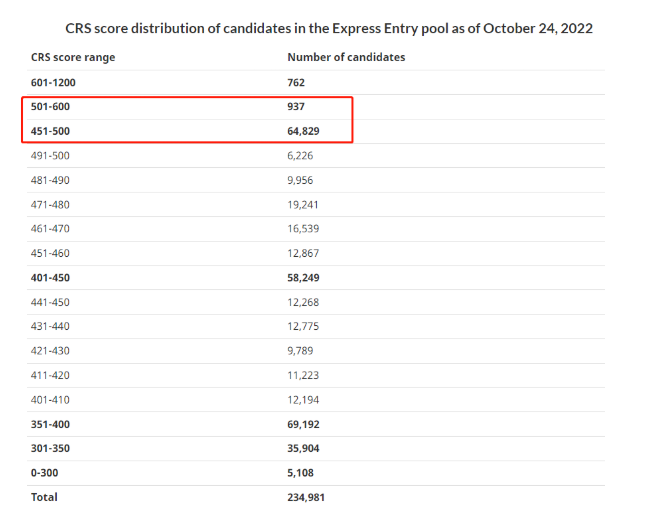Click the bold 451-500 range row
Image resolution: width=662 pixels, height=515 pixels.
point(316,131)
